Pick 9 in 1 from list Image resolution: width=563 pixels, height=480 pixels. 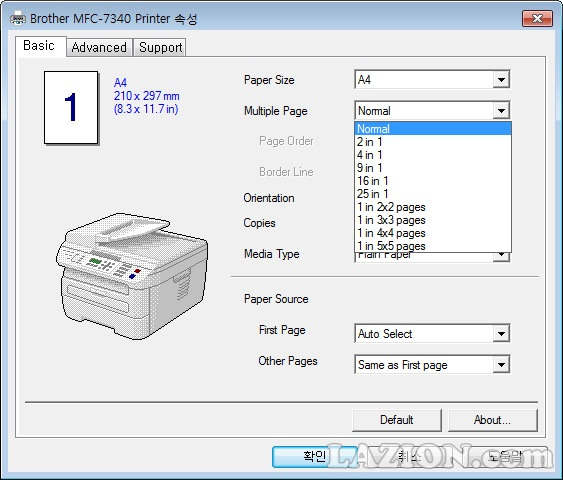[x=433, y=168]
